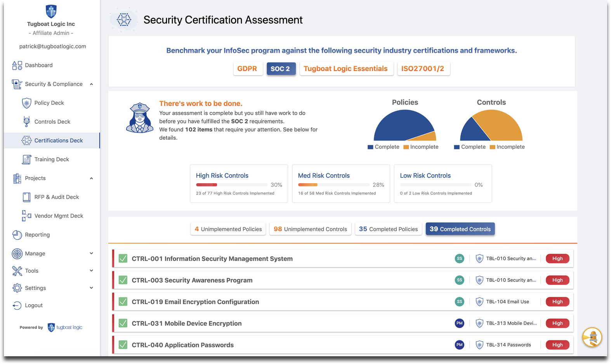Expand the Manage menu chevron
This screenshot has width=611, height=364.
click(91, 253)
